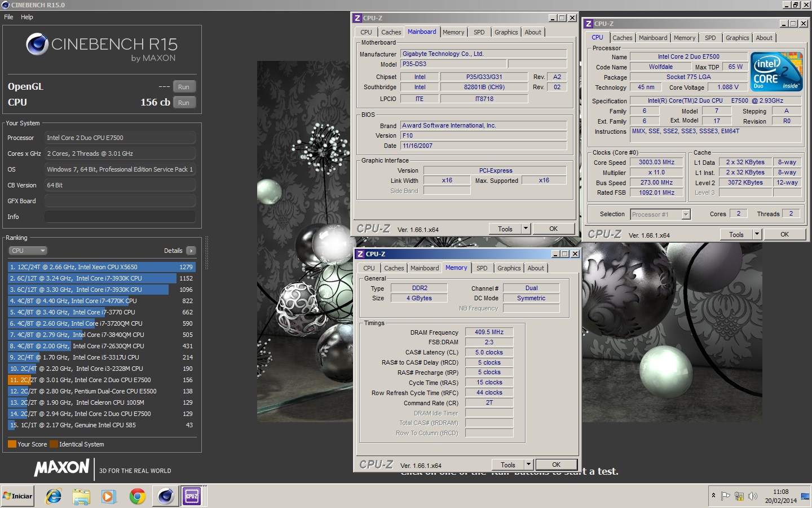812x508 pixels.
Task: Open ranking type CPU dropdown
Action: 28,251
